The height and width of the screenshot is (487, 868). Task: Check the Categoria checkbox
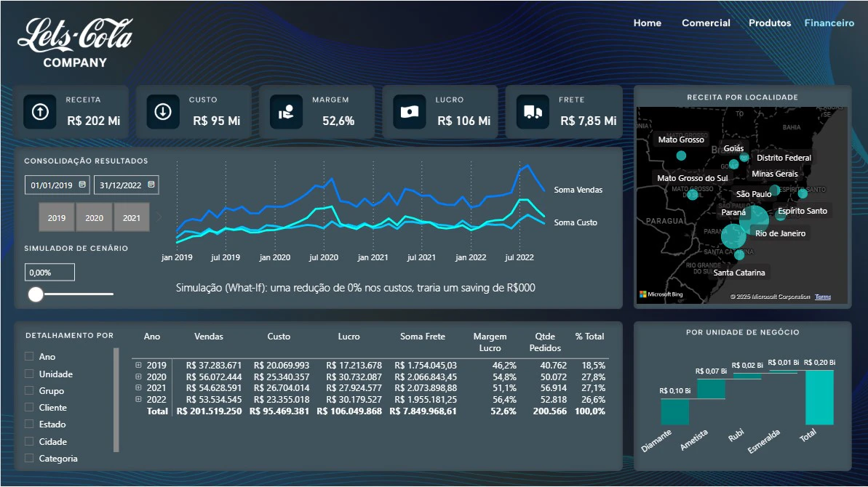(x=29, y=458)
